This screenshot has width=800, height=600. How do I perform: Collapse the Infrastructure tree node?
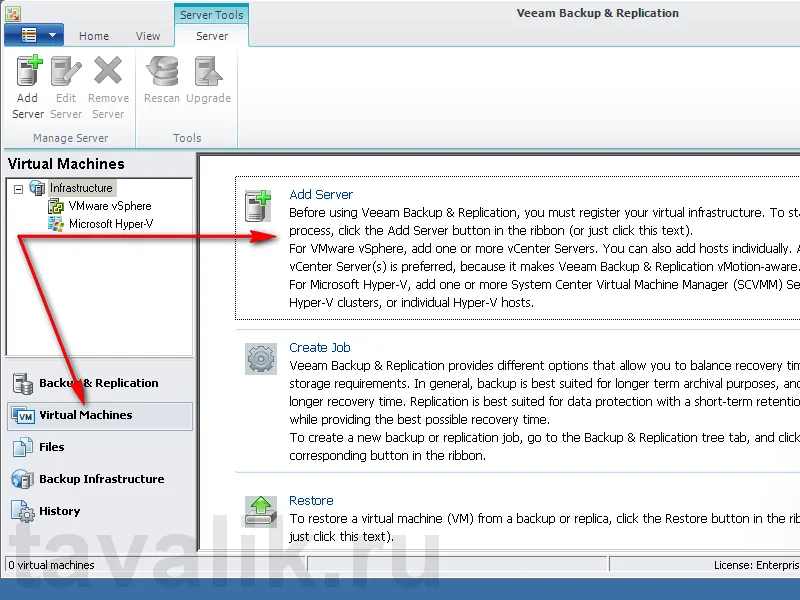(x=17, y=187)
